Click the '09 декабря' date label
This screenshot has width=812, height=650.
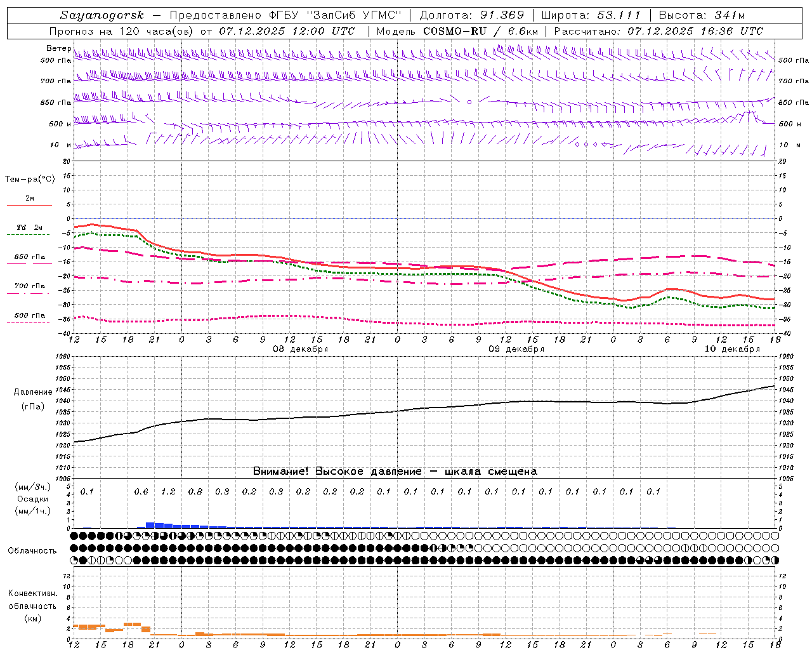[516, 349]
